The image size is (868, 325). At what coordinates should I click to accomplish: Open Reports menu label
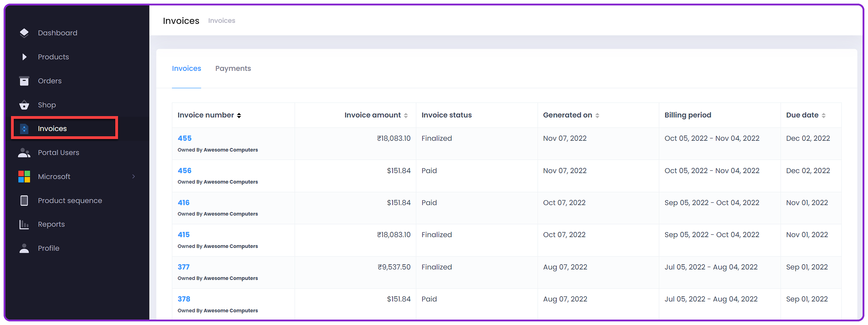coord(51,225)
